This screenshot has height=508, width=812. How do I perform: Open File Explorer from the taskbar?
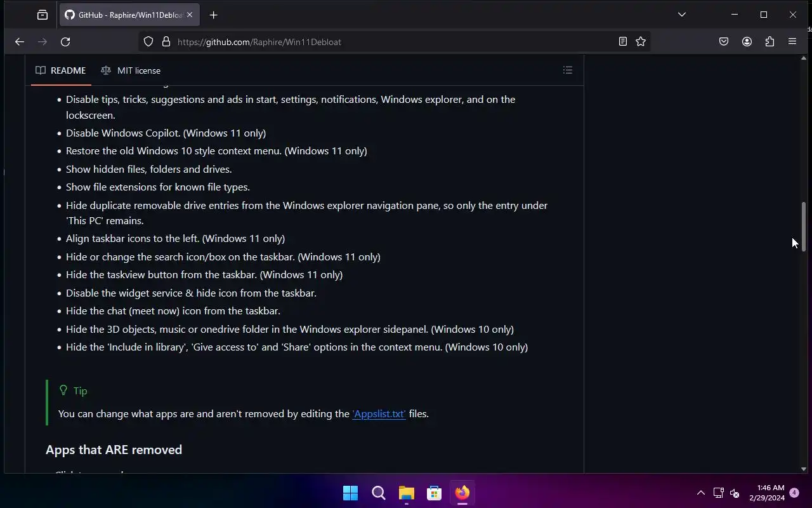407,493
